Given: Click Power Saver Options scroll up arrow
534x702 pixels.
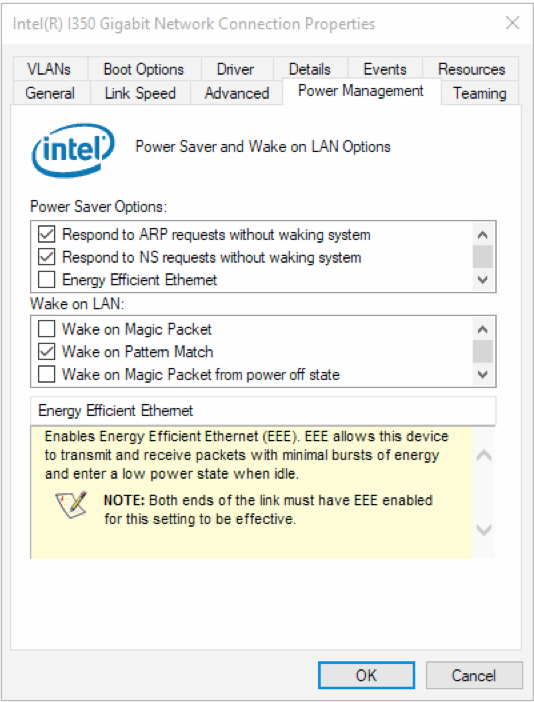Looking at the screenshot, I should (483, 235).
